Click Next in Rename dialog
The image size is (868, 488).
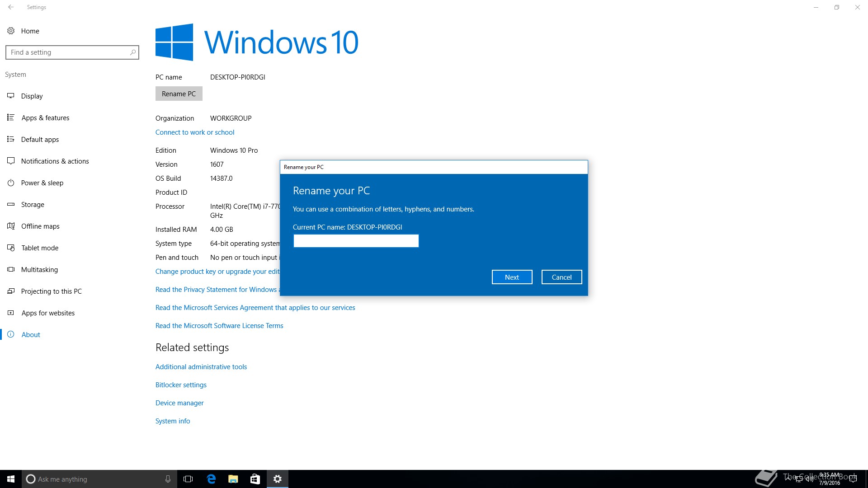(512, 277)
